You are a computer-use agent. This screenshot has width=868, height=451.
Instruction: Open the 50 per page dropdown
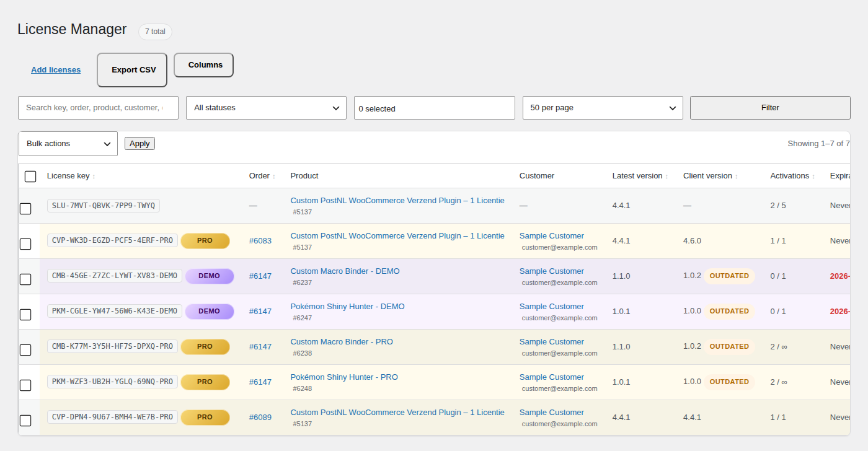tap(603, 108)
